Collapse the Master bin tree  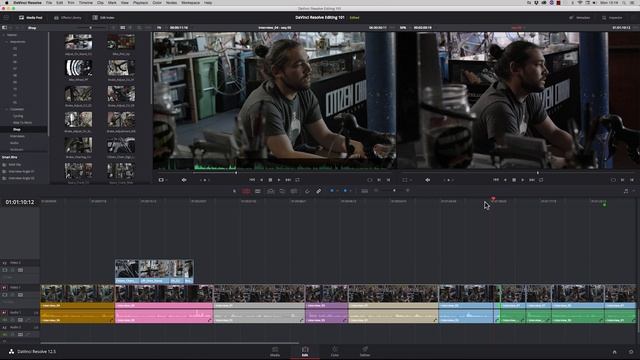coord(4,35)
